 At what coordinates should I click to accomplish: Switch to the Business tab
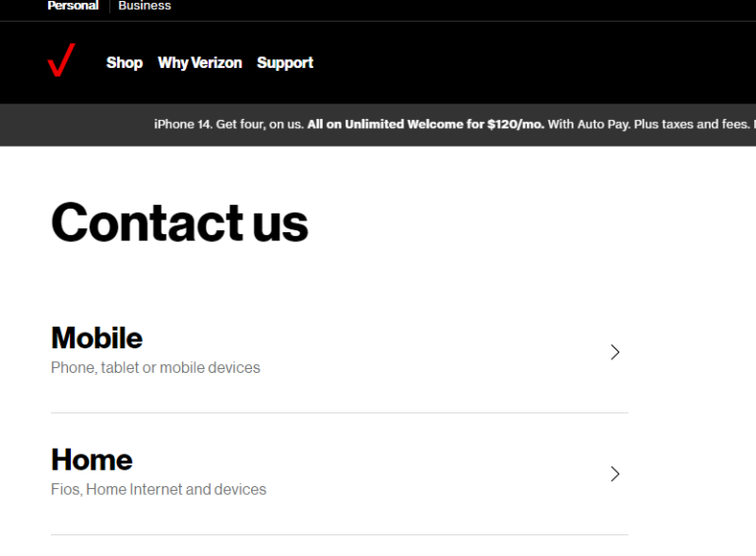tap(145, 6)
